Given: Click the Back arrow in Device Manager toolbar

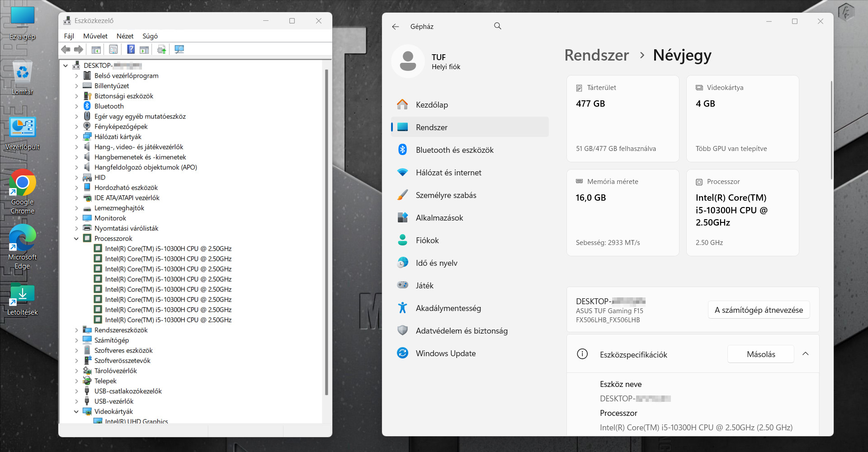Looking at the screenshot, I should tap(66, 50).
